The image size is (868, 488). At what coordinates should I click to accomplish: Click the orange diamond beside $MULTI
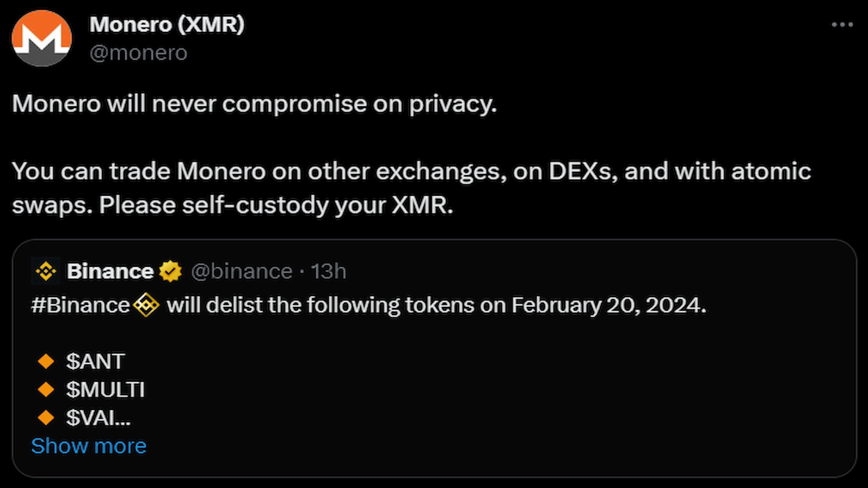(x=47, y=389)
